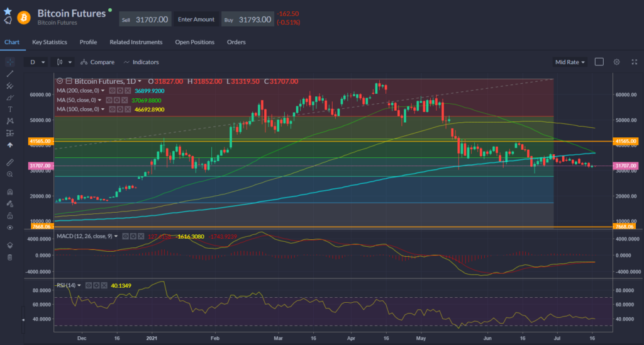The height and width of the screenshot is (345, 644).
Task: Select the crosshair cursor tool
Action: [10, 62]
